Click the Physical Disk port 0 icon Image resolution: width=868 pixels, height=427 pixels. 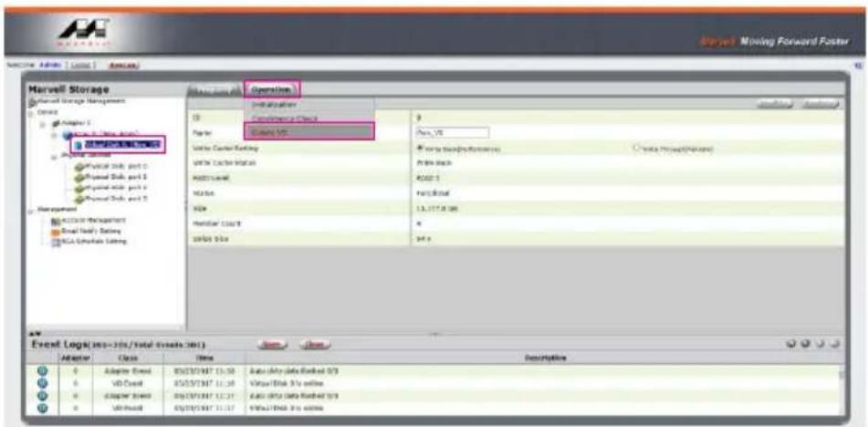[x=79, y=166]
